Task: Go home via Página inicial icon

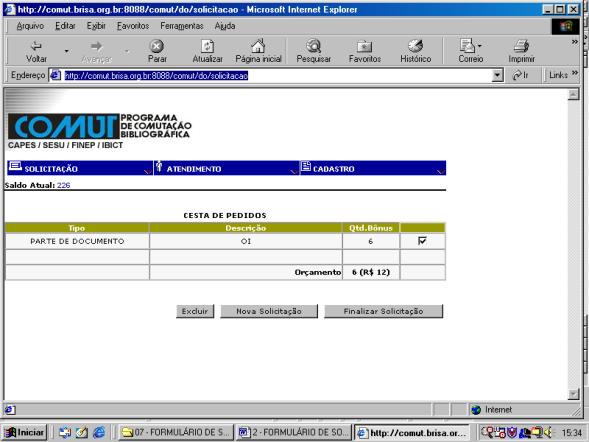Action: 258,46
